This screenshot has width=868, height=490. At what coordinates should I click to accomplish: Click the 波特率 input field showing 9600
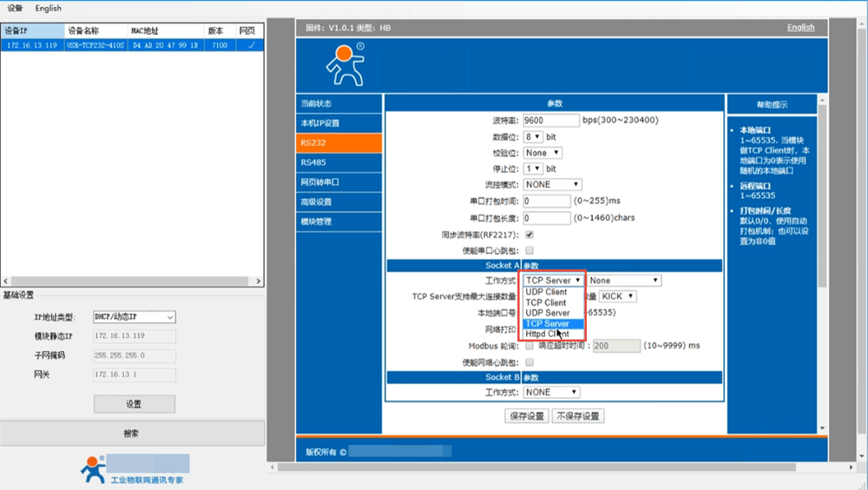tap(551, 120)
